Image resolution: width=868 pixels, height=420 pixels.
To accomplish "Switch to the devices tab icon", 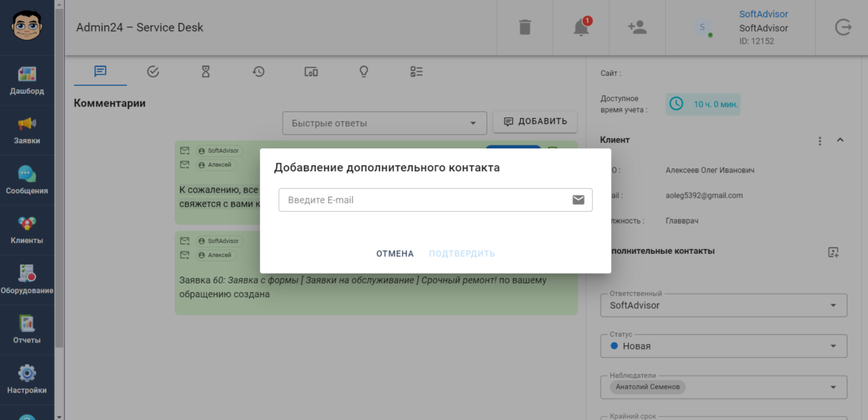I will pyautogui.click(x=311, y=72).
